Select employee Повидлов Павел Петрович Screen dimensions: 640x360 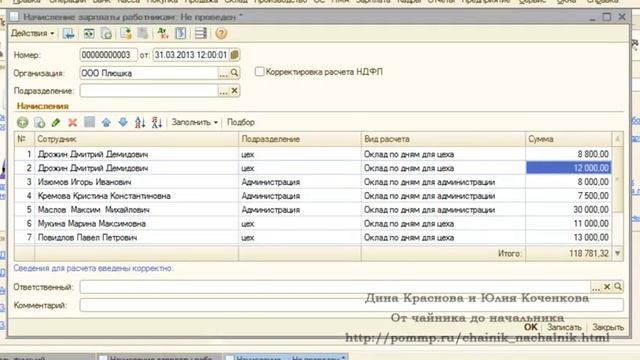[x=136, y=238]
